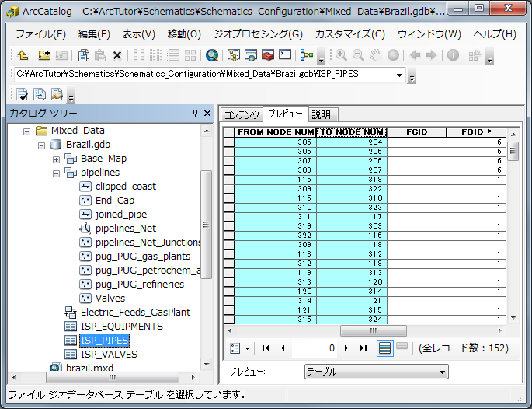The height and width of the screenshot is (409, 532).
Task: Click the Up One Level toolbar icon
Action: click(23, 55)
